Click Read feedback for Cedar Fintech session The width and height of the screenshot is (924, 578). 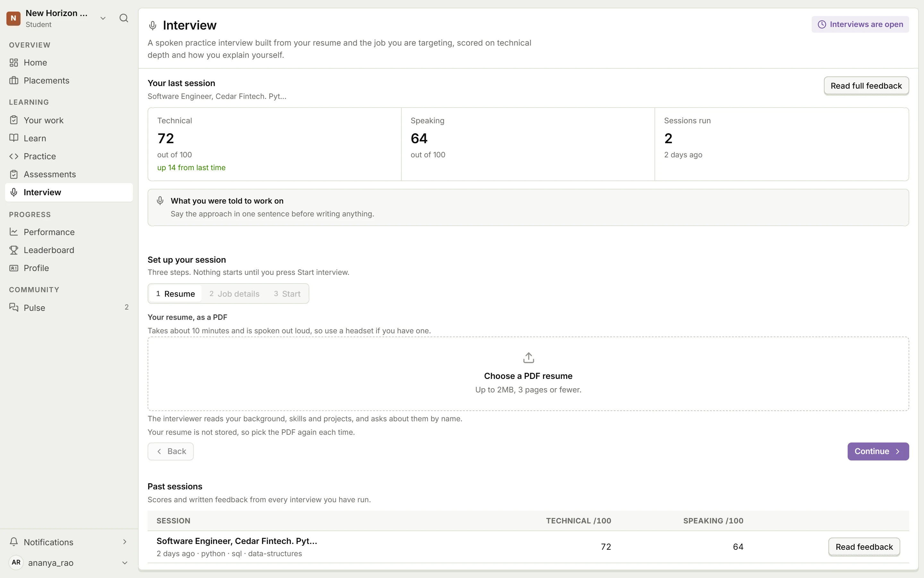(x=864, y=547)
